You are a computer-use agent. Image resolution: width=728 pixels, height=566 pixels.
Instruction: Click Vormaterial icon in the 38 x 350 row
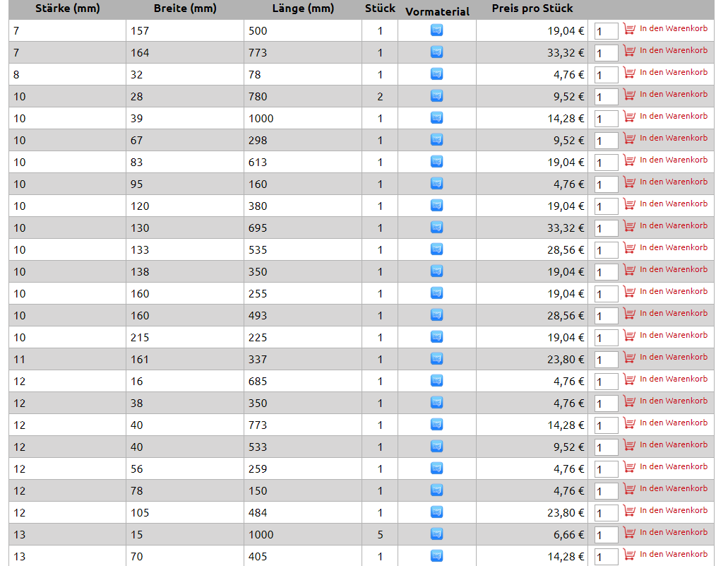(x=436, y=403)
